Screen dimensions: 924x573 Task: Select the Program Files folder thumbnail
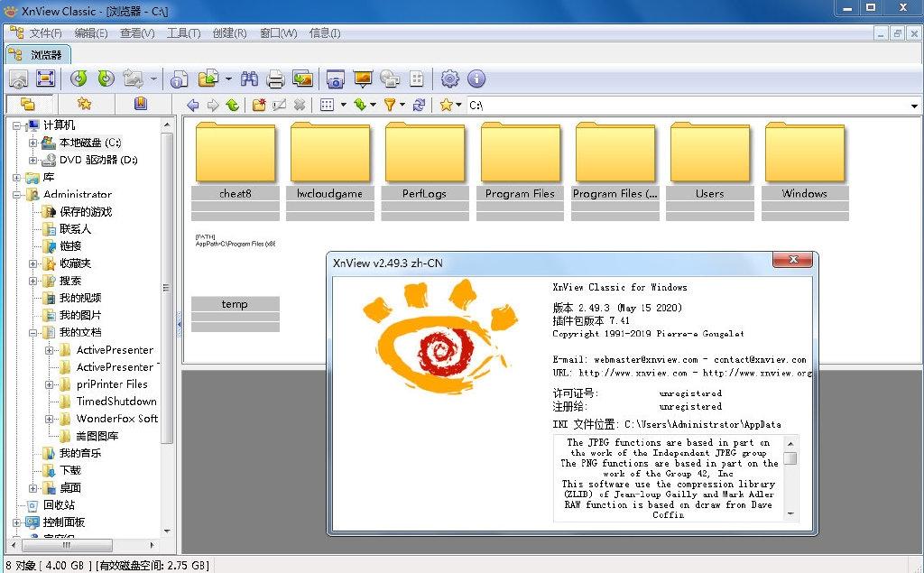(x=520, y=161)
